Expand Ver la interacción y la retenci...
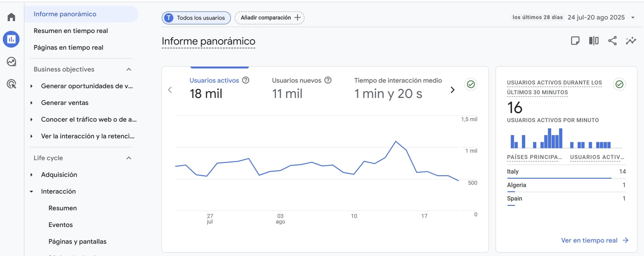 31,136
